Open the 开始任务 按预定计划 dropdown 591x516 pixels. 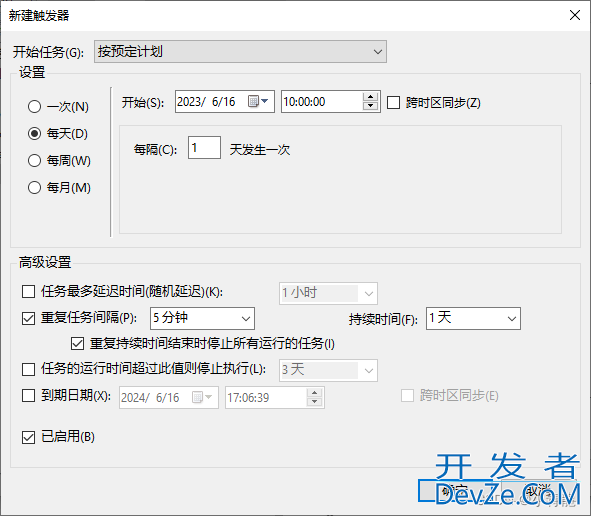tap(240, 52)
